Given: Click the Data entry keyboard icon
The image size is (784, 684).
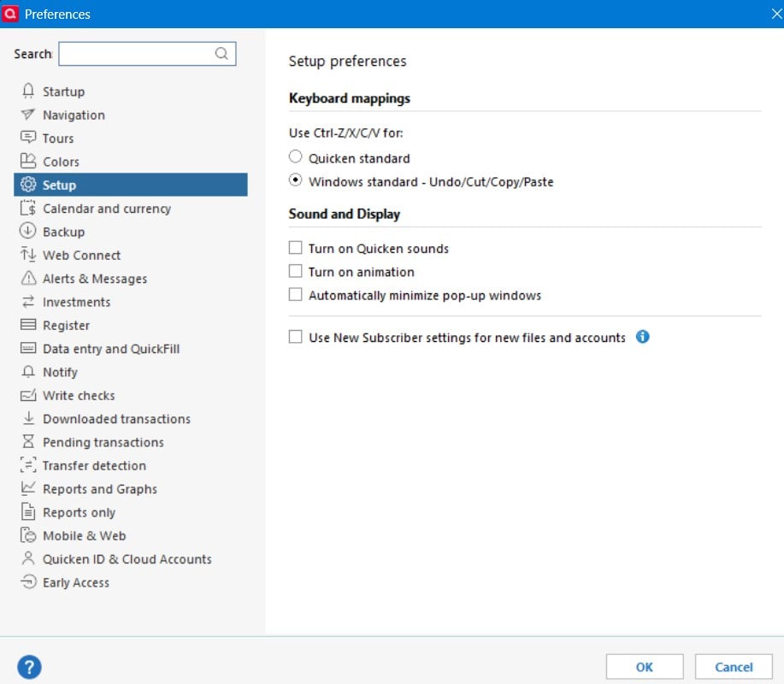Looking at the screenshot, I should click(x=28, y=348).
